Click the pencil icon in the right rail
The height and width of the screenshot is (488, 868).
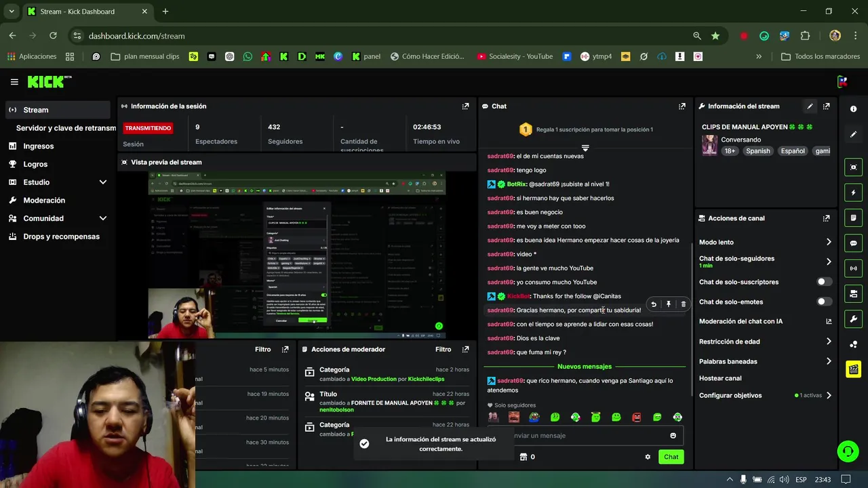(x=854, y=134)
